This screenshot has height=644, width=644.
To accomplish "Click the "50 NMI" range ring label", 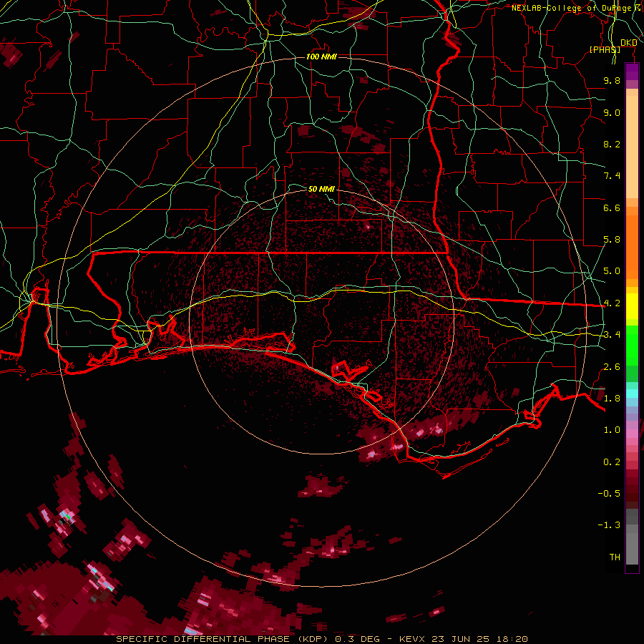I will click(321, 189).
